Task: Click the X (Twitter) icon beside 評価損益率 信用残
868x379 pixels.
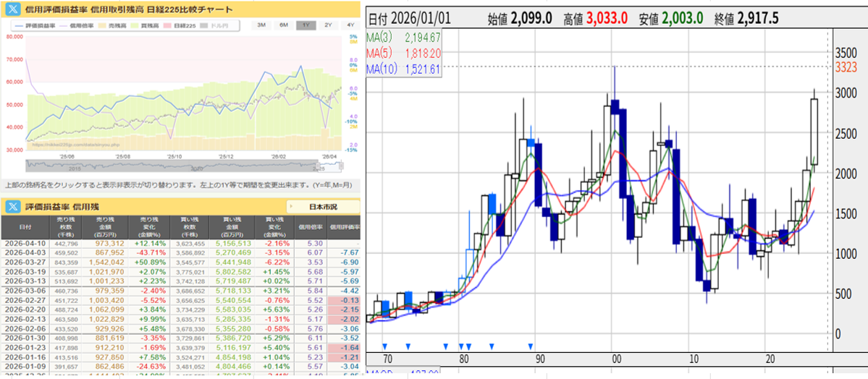Action: point(13,206)
